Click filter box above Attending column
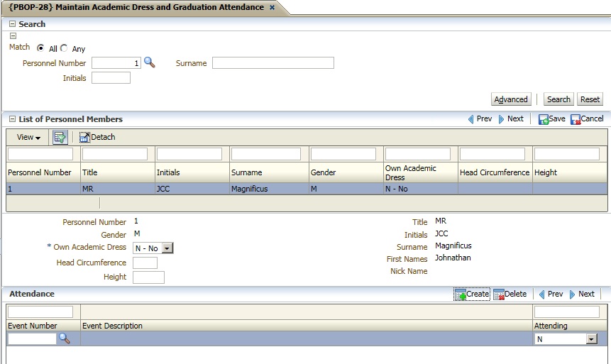 pos(566,311)
